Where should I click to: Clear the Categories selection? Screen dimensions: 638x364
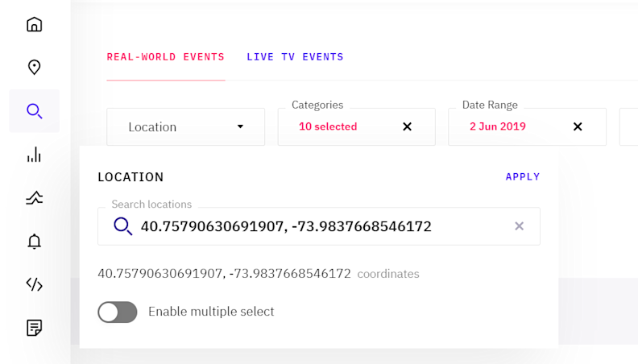coord(407,126)
